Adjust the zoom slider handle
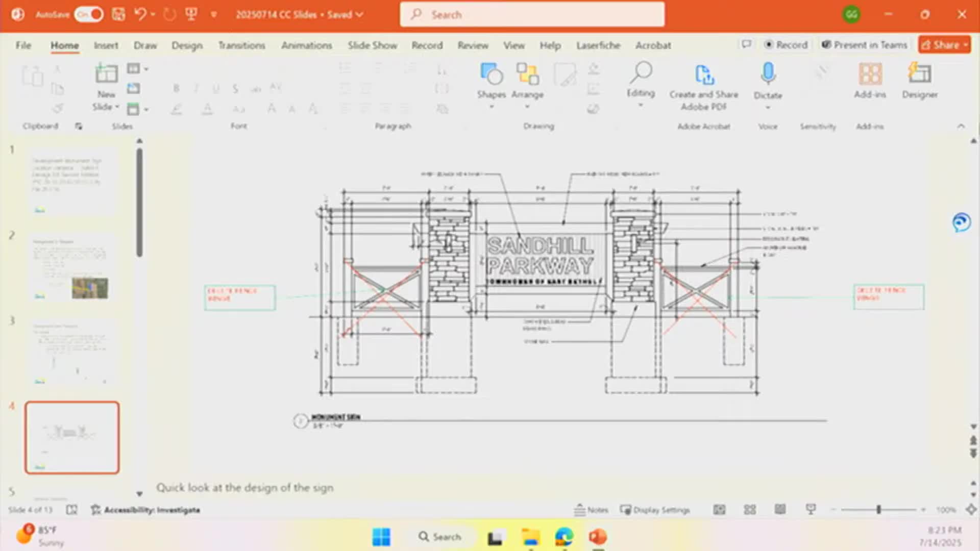The image size is (980, 551). (x=878, y=510)
